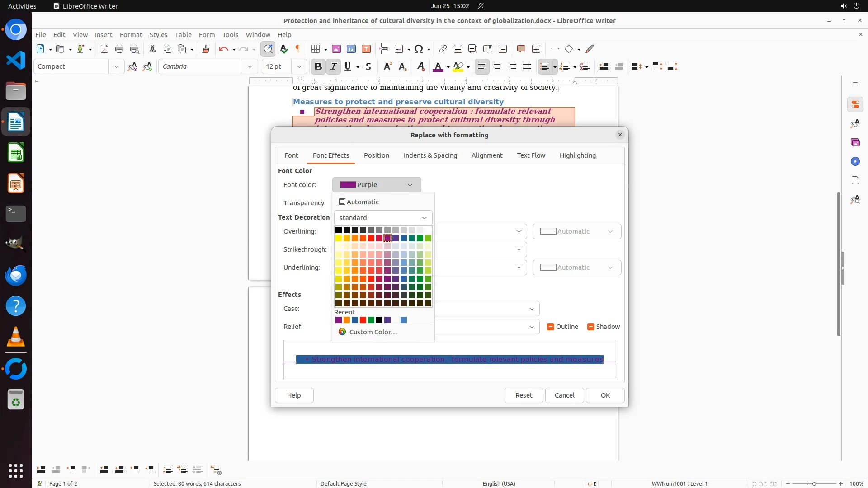The height and width of the screenshot is (488, 868).
Task: Toggle the Outline checkbox
Action: (x=551, y=327)
